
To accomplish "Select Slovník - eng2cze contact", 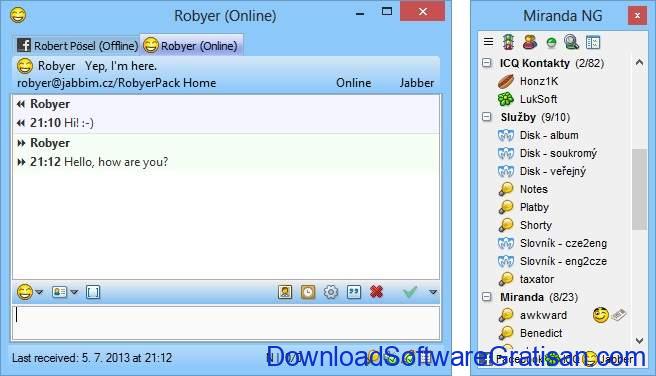I will [563, 261].
